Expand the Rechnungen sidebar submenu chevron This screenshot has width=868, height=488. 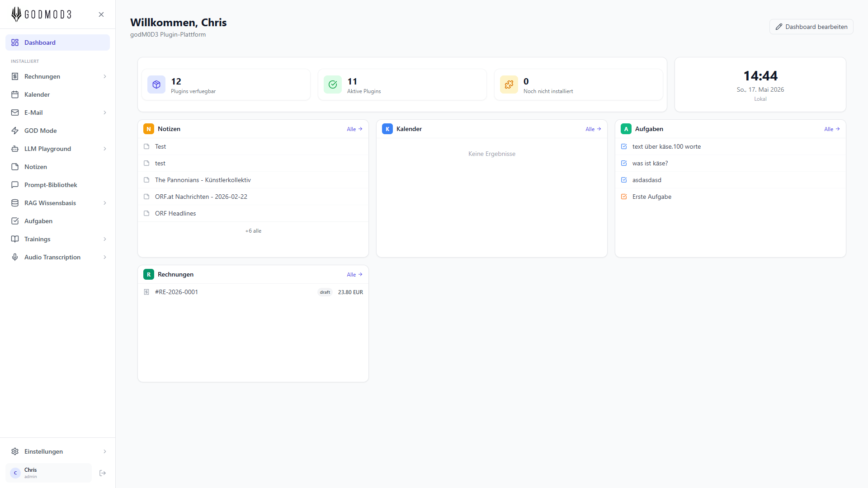(x=105, y=76)
